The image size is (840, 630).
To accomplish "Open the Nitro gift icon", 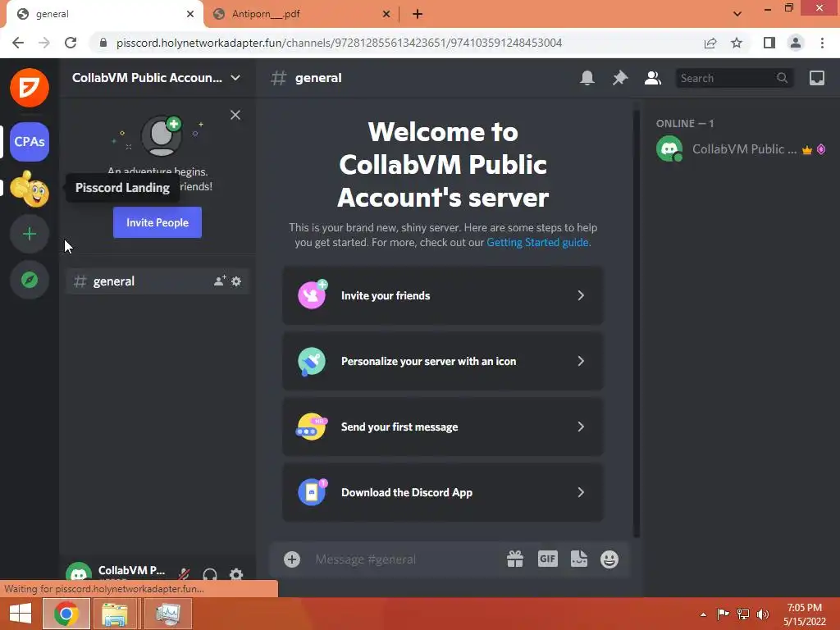I will [515, 559].
